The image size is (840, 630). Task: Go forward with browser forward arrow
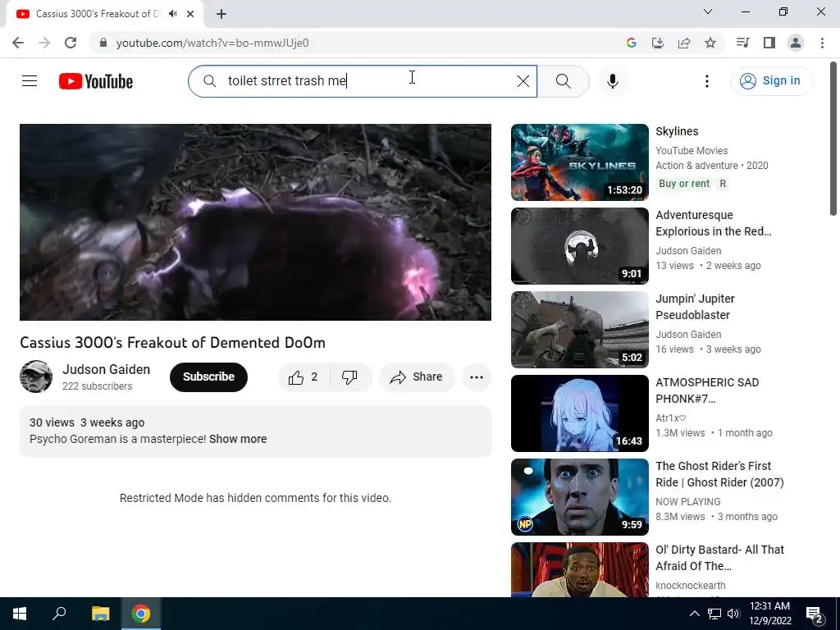[x=44, y=43]
